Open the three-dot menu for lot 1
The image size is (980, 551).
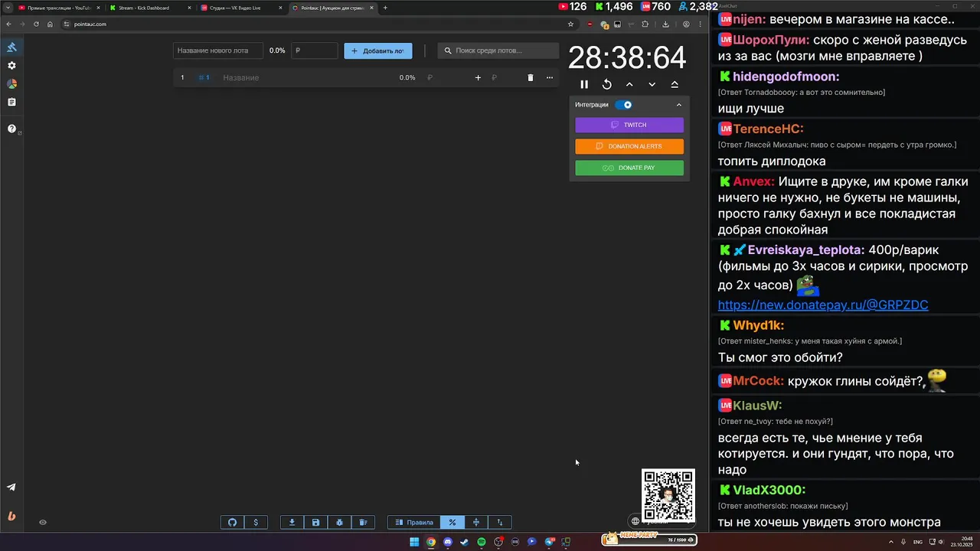click(x=549, y=77)
